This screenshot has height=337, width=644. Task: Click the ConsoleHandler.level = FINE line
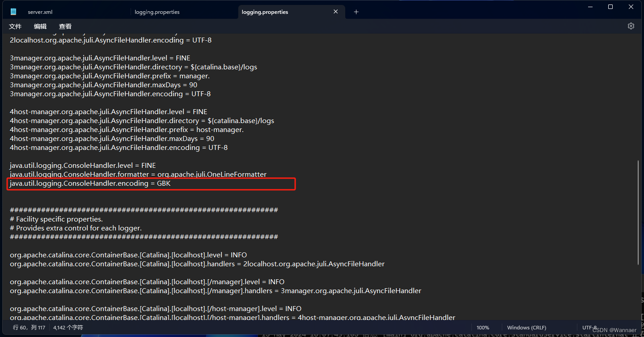pos(83,166)
